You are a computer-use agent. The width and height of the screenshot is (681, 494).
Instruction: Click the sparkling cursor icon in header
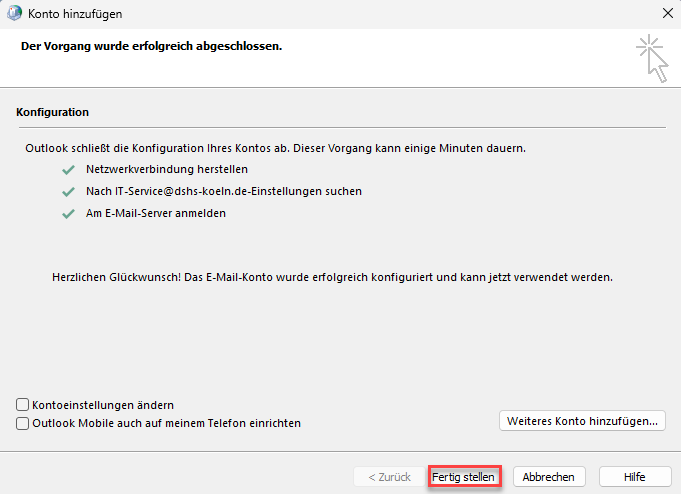pyautogui.click(x=652, y=57)
